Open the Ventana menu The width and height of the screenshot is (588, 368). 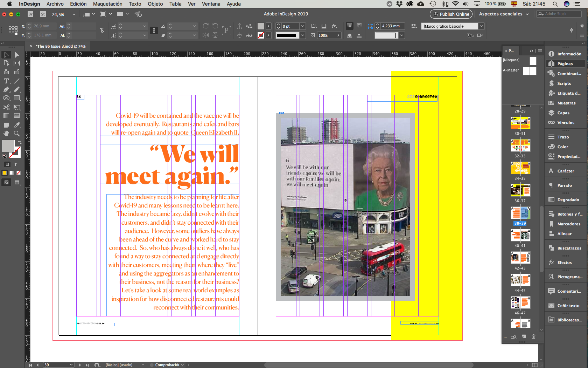tap(211, 4)
